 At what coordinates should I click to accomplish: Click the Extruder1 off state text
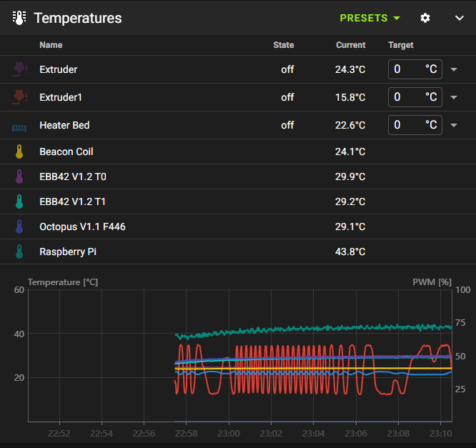287,97
